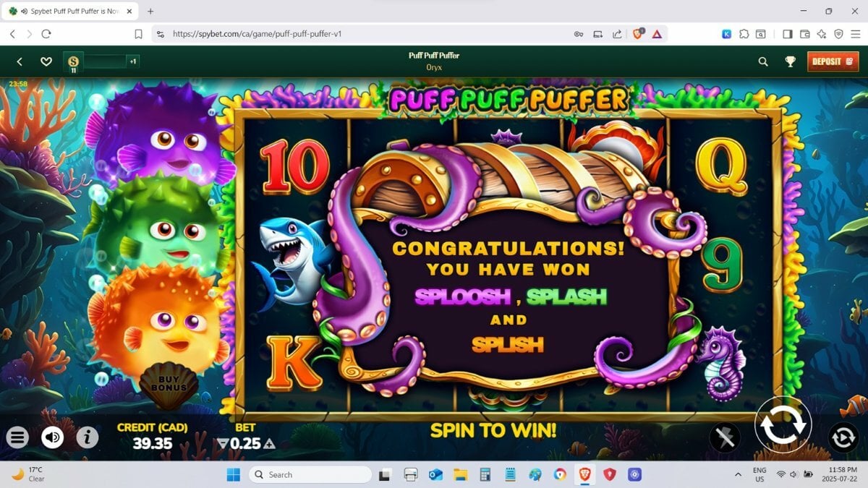Open a new browser tab

150,12
